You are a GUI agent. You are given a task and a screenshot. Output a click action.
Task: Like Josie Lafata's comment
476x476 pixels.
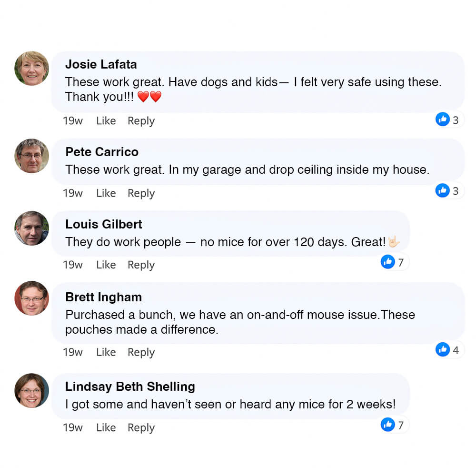(x=106, y=121)
